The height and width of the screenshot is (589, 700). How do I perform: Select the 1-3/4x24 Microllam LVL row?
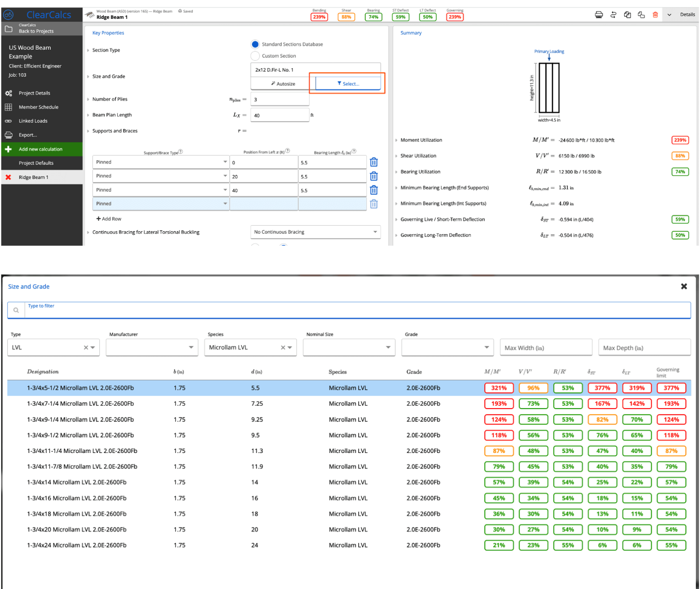[349, 545]
